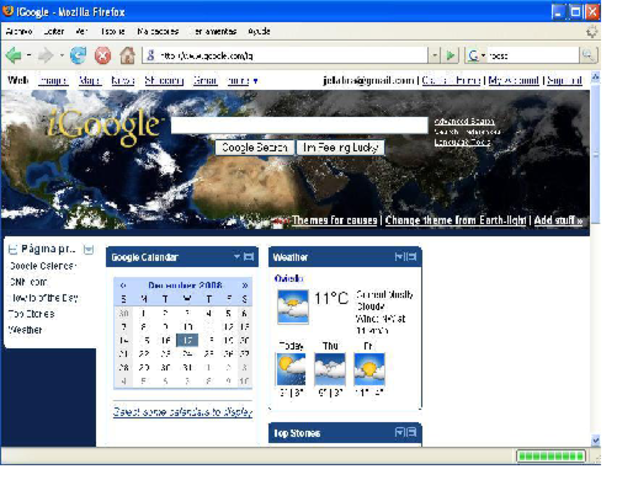Open the Oviedo link in the Weather gadget
The image size is (617, 480).
point(288,279)
